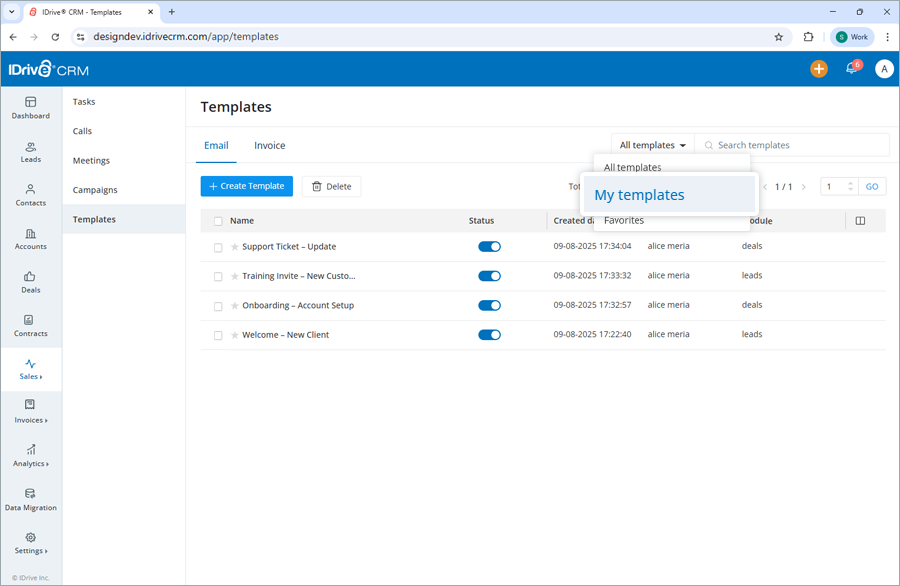Switch to the Invoice tab

coord(269,145)
